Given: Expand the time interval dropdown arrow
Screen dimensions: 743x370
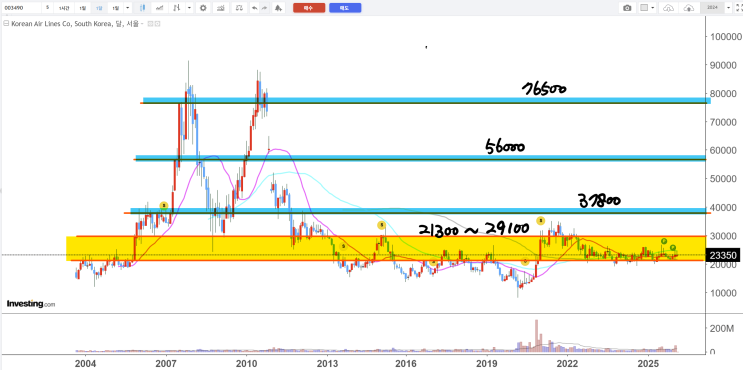Looking at the screenshot, I should click(x=127, y=8).
